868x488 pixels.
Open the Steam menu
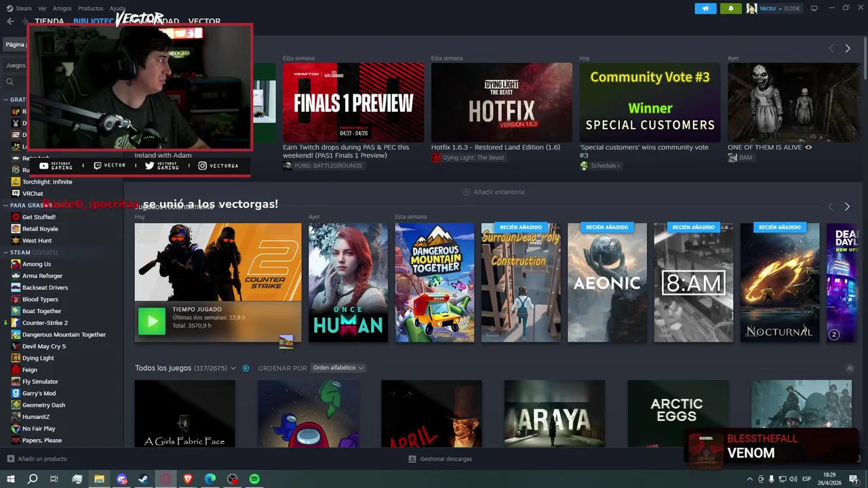click(x=23, y=8)
